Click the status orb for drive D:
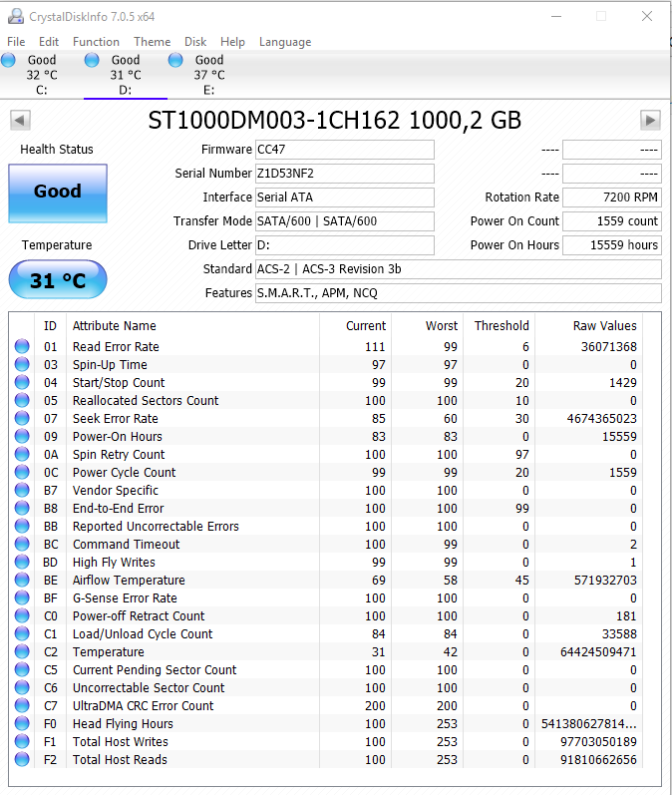672x795 pixels. pos(92,60)
